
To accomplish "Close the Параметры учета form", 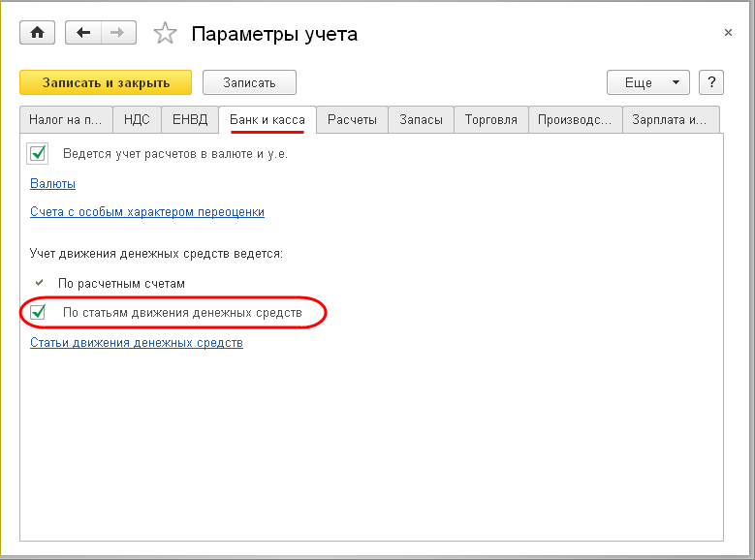I will click(x=728, y=33).
